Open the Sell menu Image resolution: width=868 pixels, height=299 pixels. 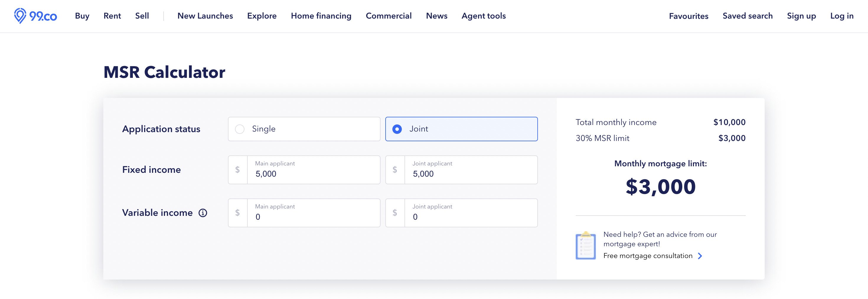[x=142, y=16]
